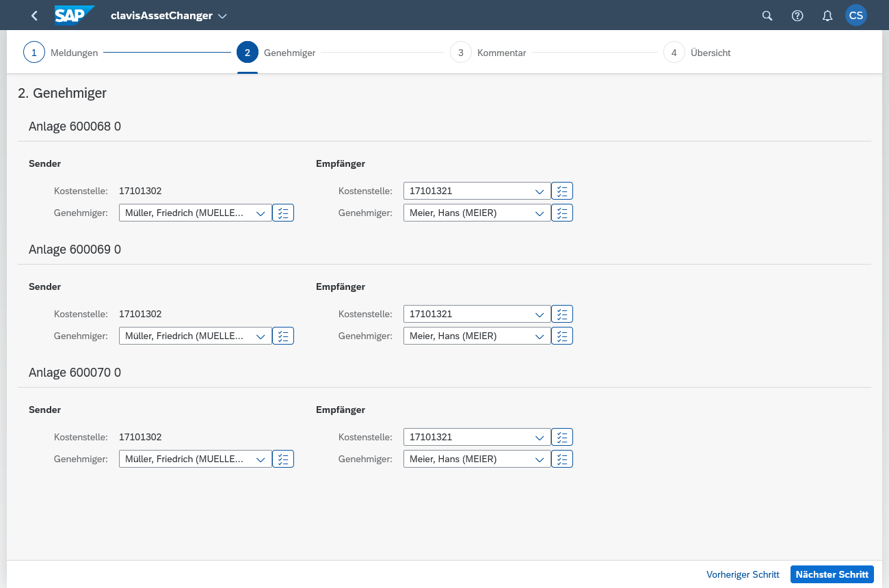This screenshot has width=889, height=588.
Task: Open value list for Anlage 600068 Empfänger Kostenstelle
Action: point(562,191)
